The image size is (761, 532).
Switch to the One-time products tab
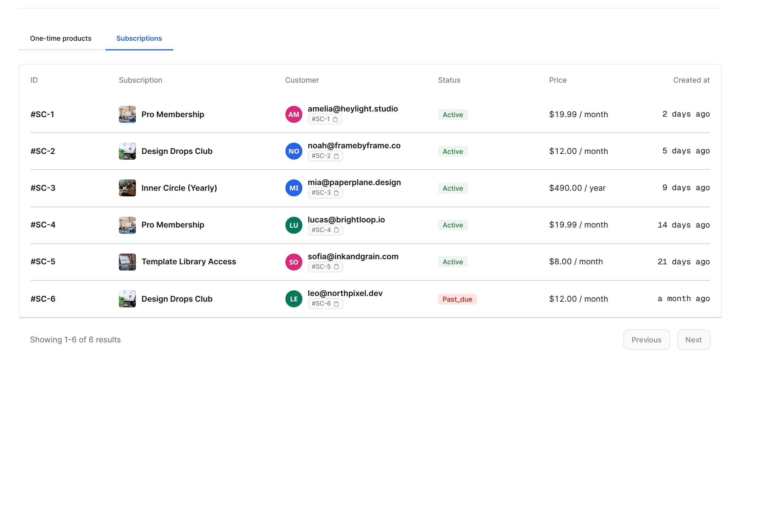[61, 38]
